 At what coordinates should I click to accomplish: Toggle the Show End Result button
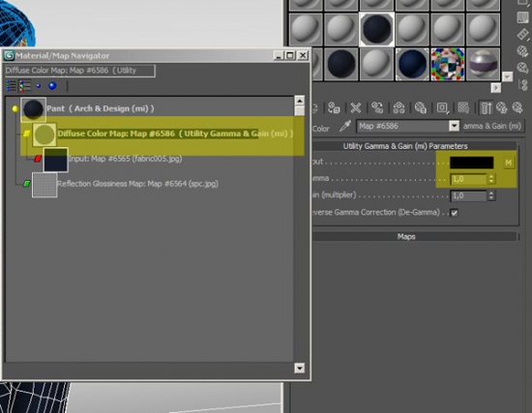coord(487,108)
